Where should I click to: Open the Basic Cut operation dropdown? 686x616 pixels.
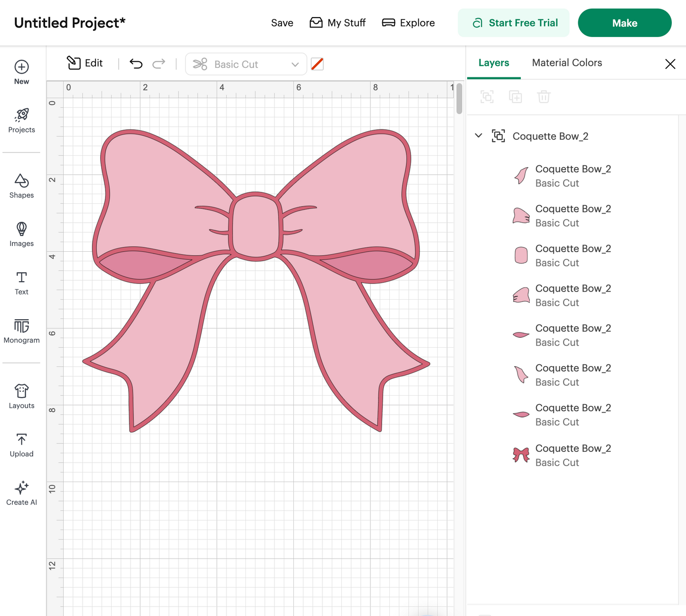click(x=246, y=64)
